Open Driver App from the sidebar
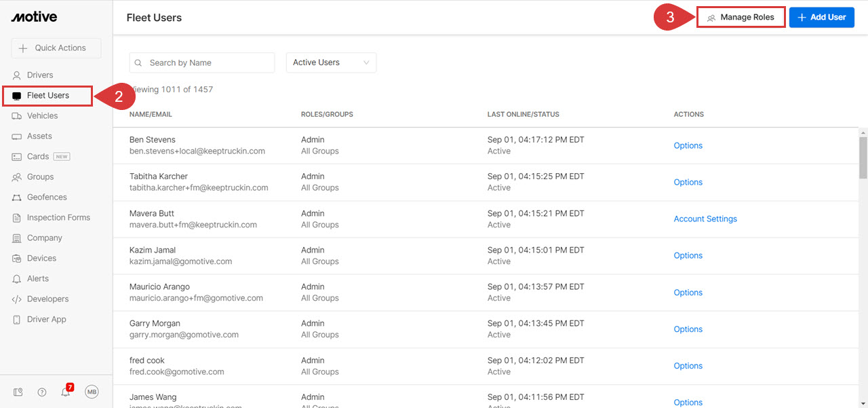Image resolution: width=868 pixels, height=408 pixels. (46, 320)
